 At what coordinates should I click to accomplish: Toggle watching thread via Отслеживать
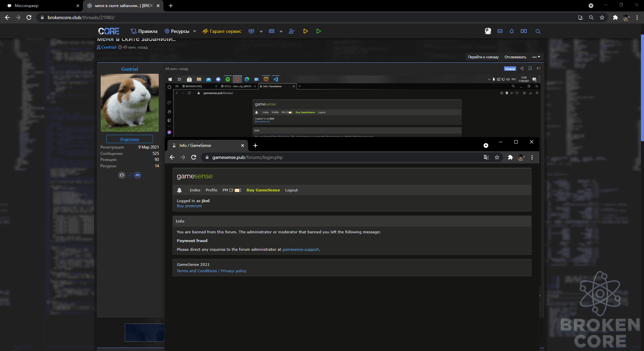(515, 57)
